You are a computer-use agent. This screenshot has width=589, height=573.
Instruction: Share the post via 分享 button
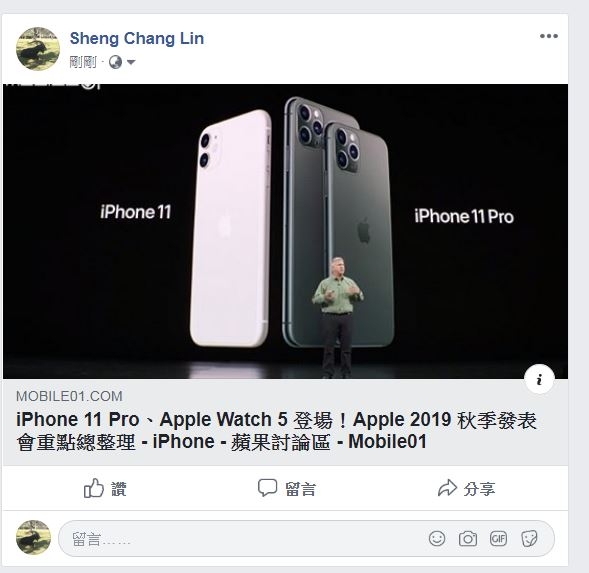tap(467, 488)
